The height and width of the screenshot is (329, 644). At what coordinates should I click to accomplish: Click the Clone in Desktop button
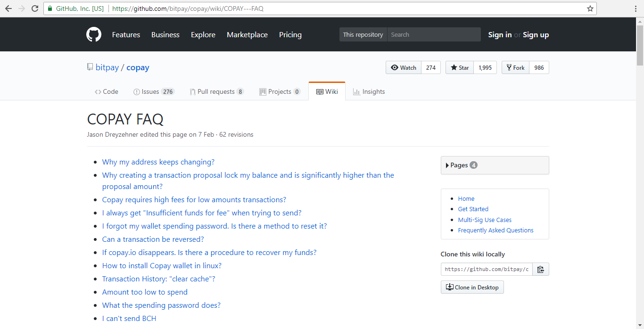click(x=472, y=287)
